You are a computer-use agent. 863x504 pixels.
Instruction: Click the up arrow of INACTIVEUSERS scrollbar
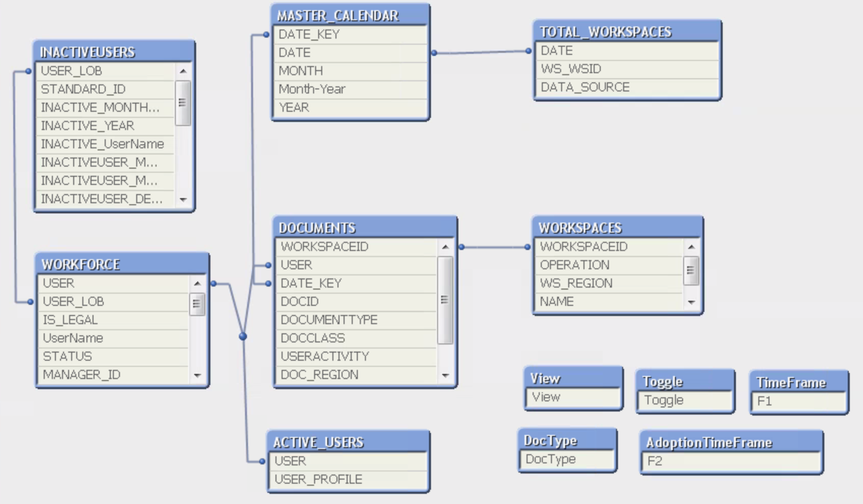183,71
